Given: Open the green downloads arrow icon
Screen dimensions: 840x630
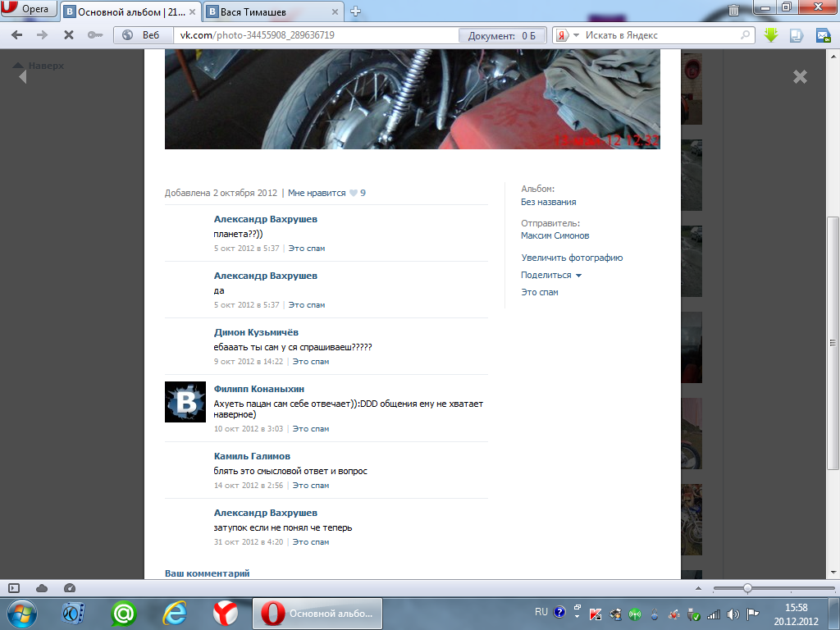Looking at the screenshot, I should click(771, 35).
